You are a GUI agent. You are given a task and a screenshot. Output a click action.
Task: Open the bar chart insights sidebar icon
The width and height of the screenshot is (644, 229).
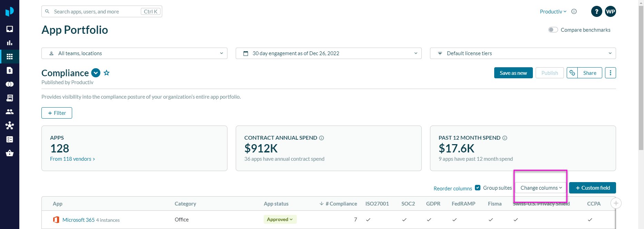pos(10,43)
